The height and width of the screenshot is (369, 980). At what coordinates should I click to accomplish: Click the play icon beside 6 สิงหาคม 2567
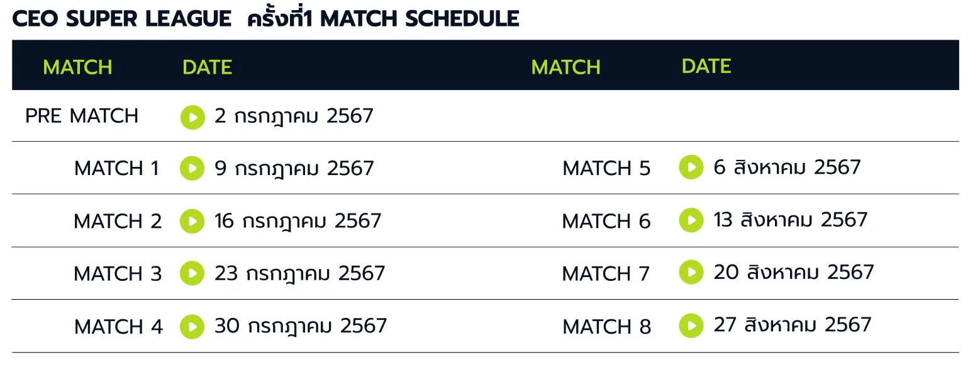pyautogui.click(x=691, y=167)
